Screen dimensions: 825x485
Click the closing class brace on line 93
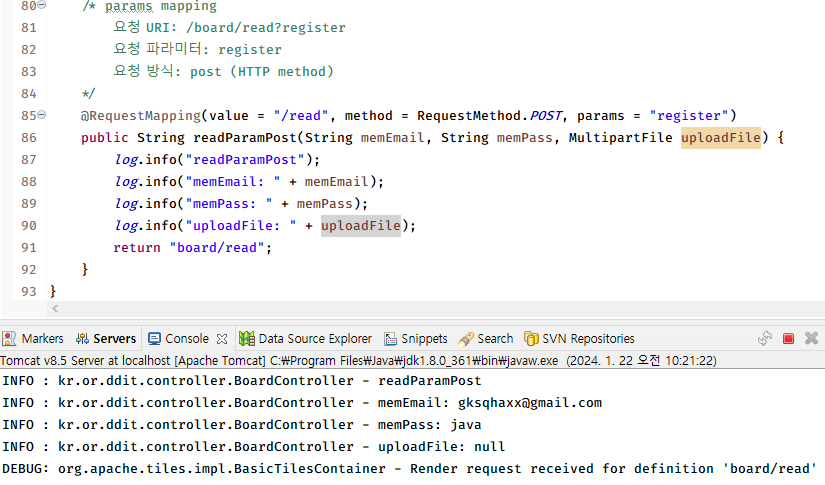click(x=53, y=291)
